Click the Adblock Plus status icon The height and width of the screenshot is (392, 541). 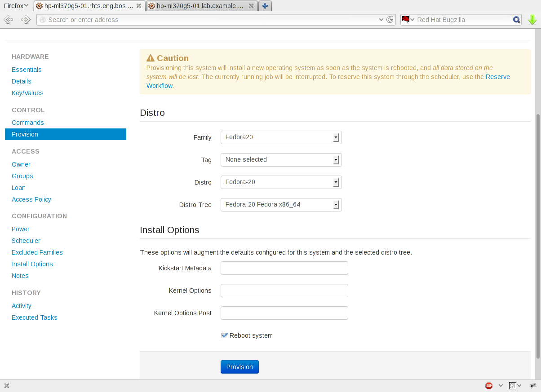point(489,386)
